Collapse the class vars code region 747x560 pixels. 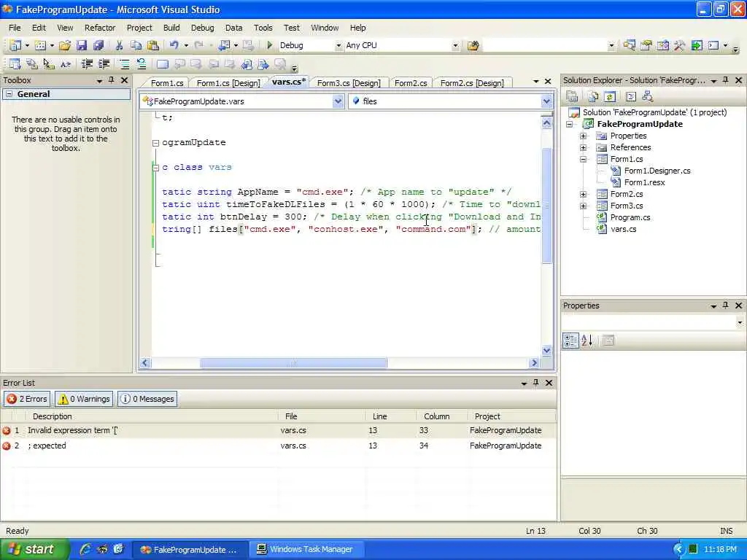(155, 168)
